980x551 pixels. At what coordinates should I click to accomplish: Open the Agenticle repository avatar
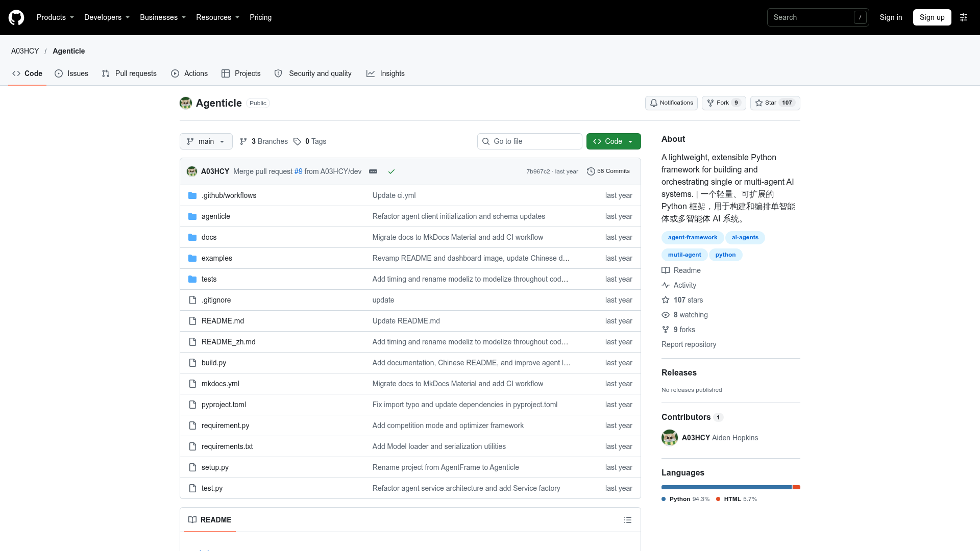186,103
